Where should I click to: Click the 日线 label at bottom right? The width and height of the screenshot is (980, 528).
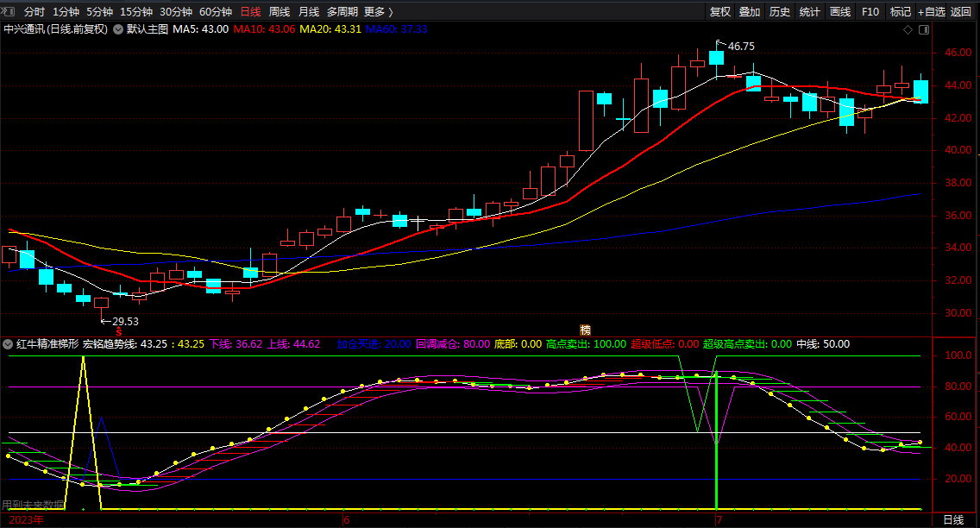click(x=953, y=520)
